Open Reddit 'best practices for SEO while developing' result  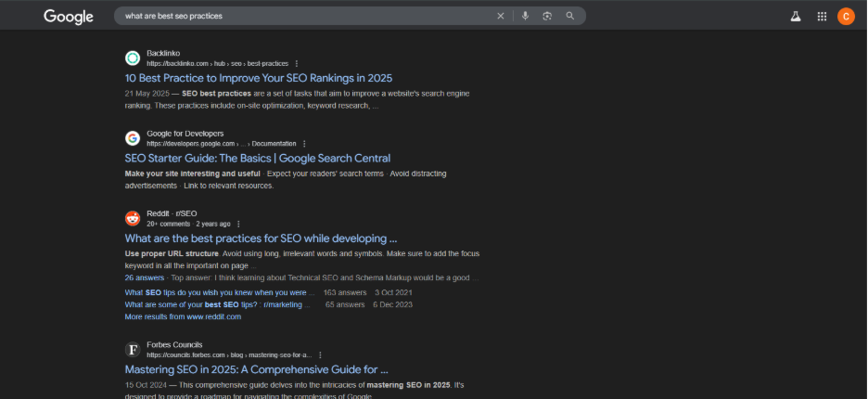click(x=261, y=238)
